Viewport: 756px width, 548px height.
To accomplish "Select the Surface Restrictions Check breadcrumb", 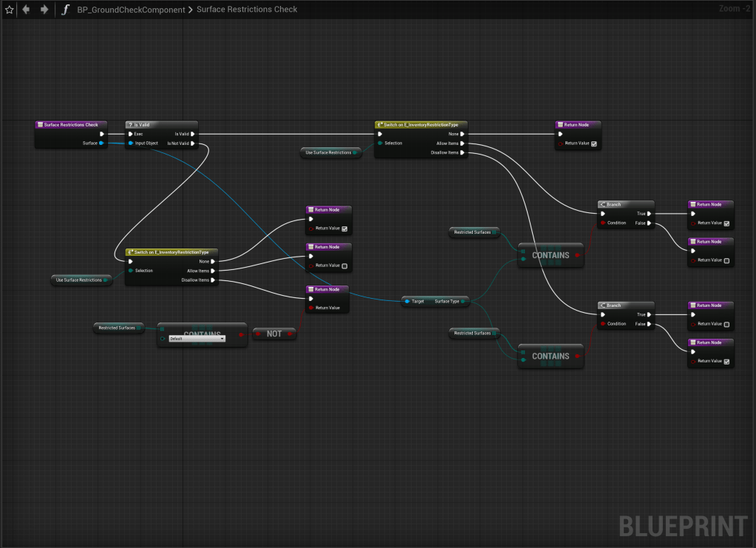I will (x=247, y=10).
